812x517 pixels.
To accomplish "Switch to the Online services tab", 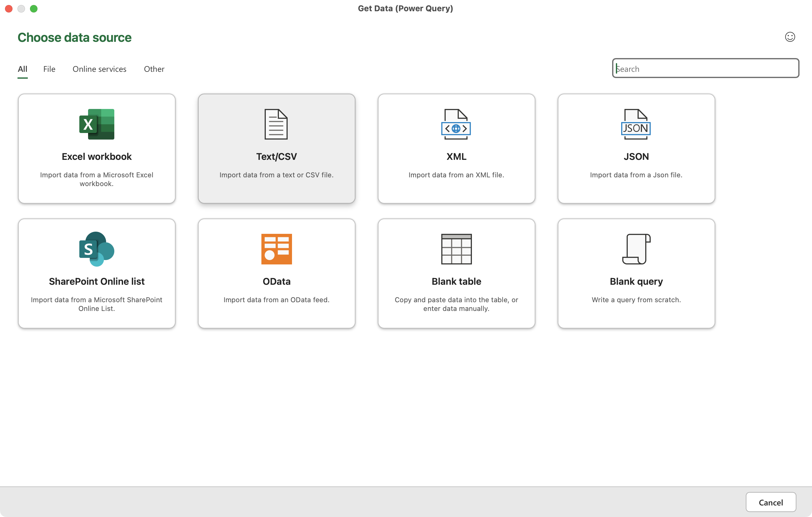I will (100, 69).
